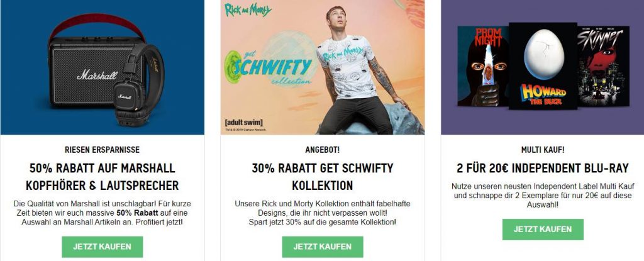The height and width of the screenshot is (261, 644).
Task: Click the Riesen Ersparnisse label
Action: [x=103, y=150]
